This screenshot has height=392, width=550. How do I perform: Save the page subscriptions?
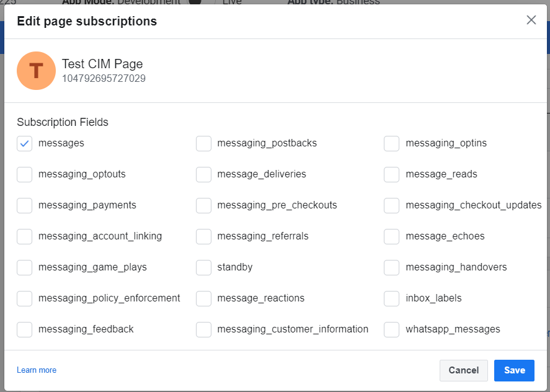pyautogui.click(x=514, y=370)
